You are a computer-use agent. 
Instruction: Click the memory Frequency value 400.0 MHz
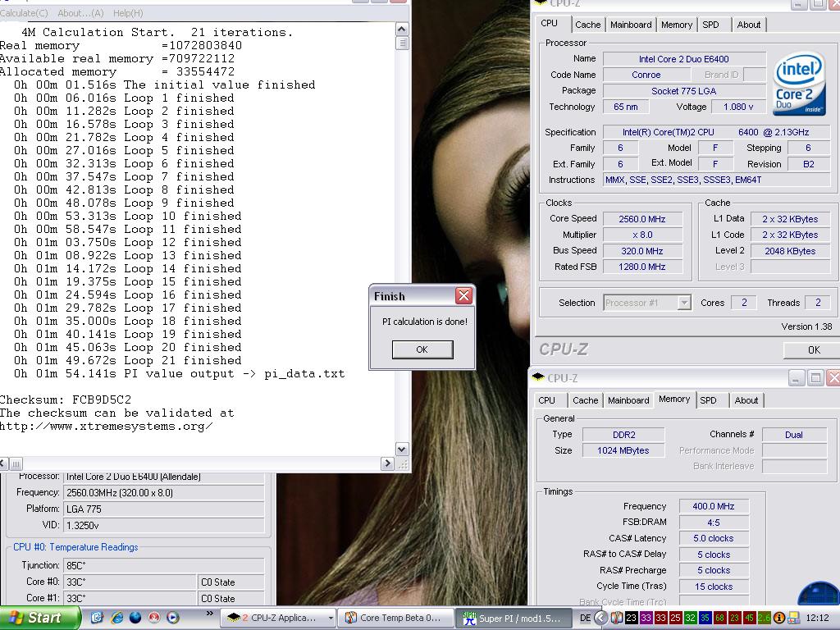713,506
